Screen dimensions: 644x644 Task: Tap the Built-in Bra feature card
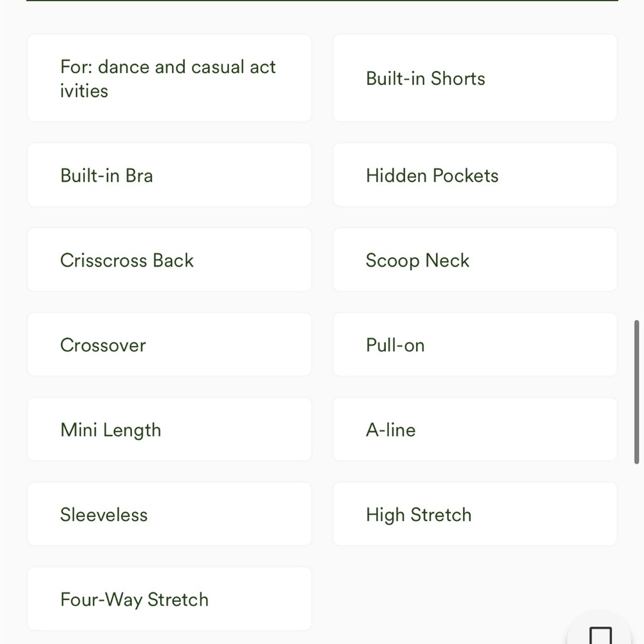click(169, 175)
